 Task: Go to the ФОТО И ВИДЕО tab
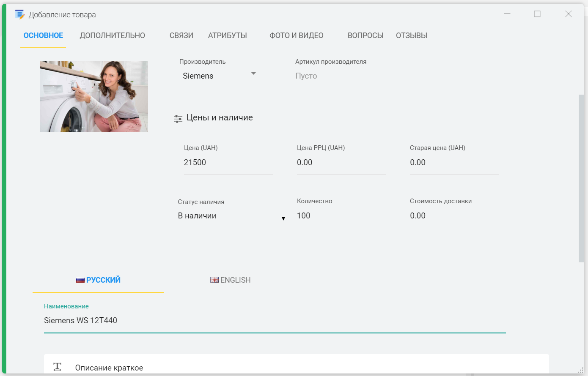(296, 35)
